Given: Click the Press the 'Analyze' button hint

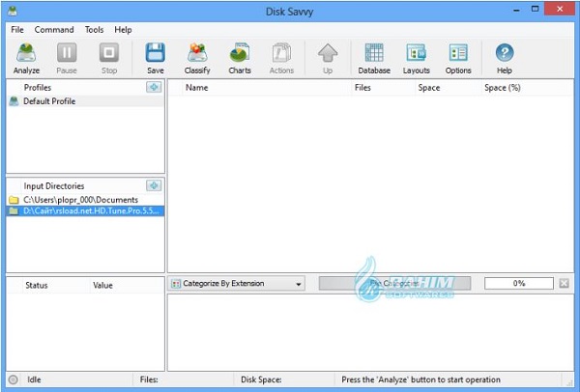Looking at the screenshot, I should point(420,379).
